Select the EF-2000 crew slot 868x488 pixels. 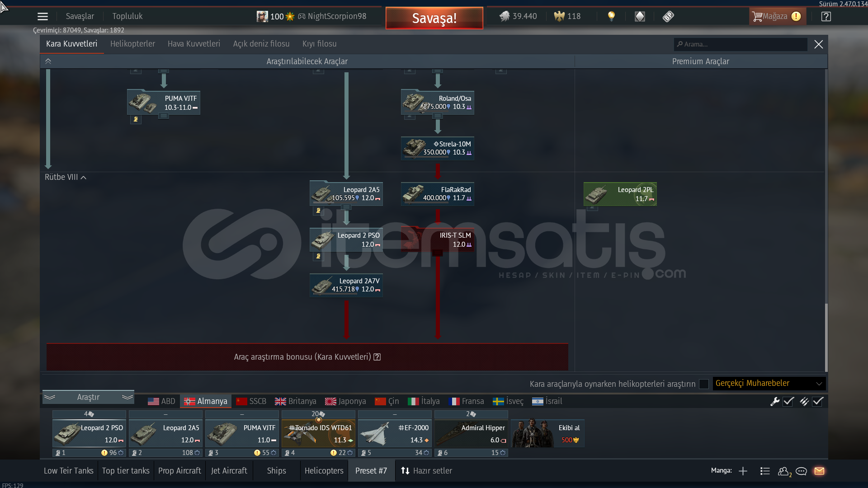395,433
